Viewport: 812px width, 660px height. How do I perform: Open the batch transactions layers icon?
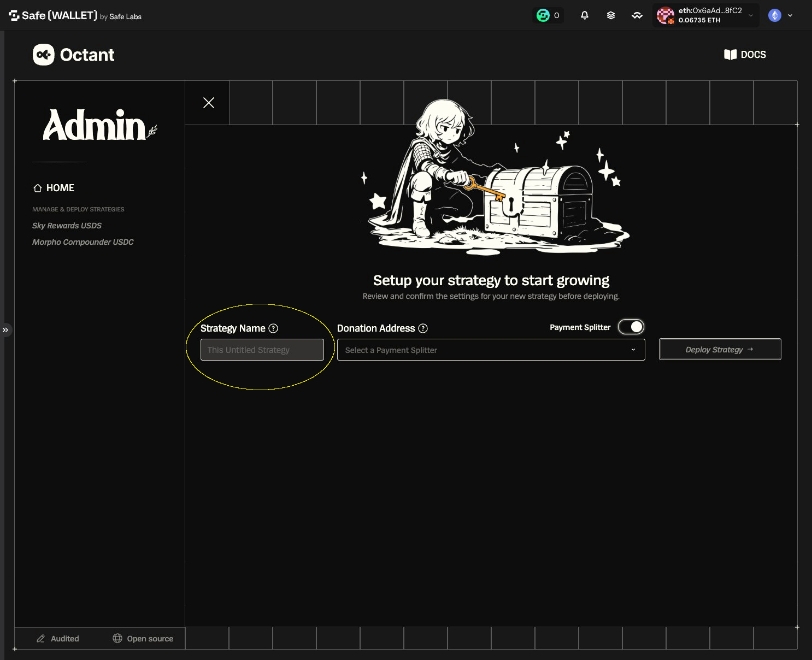611,15
